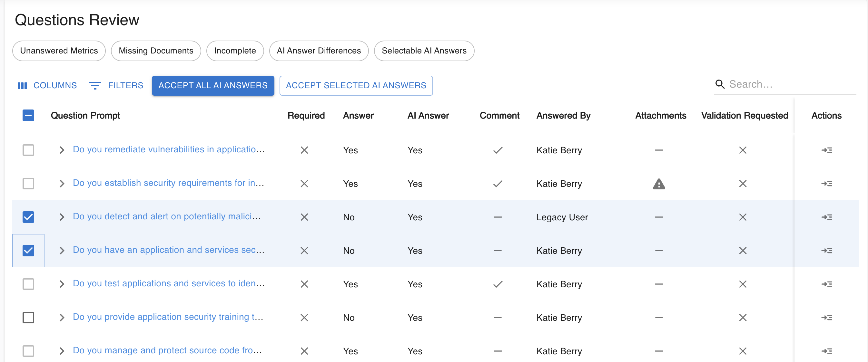Click comment checkmark in remediate vulnerabilities row
This screenshot has height=362, width=868.
(498, 150)
